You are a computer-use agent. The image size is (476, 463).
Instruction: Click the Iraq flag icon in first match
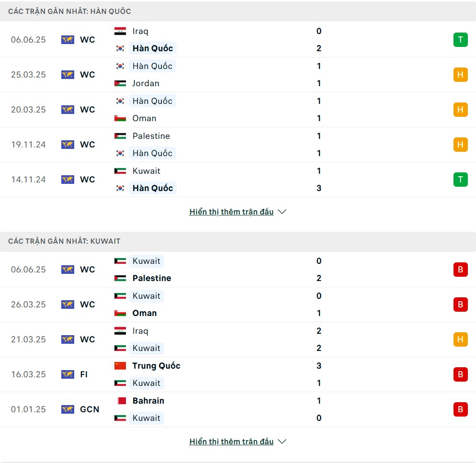coord(120,31)
